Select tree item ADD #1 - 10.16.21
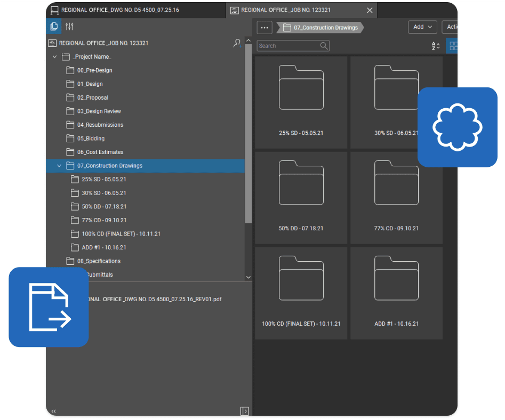 click(99, 247)
